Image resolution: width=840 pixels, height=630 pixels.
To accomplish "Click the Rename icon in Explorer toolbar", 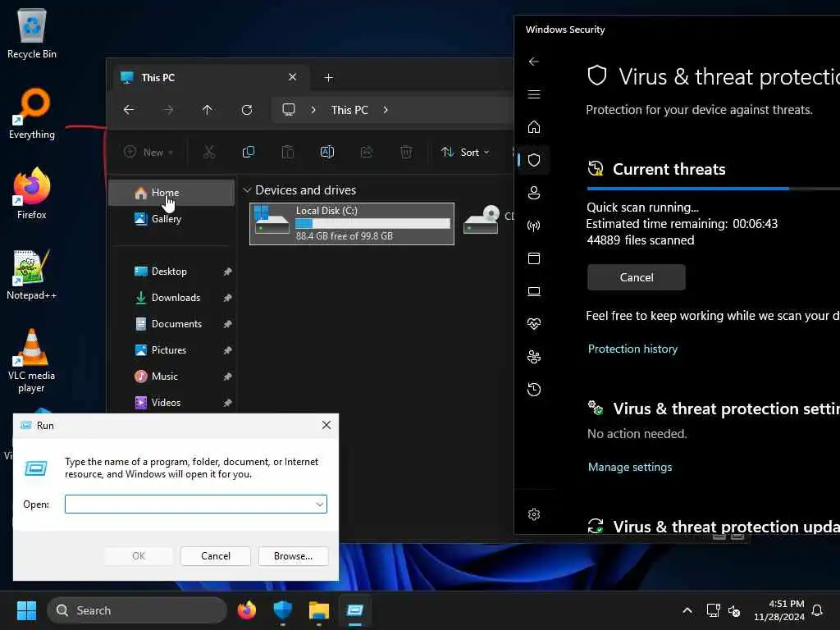I will (x=326, y=152).
